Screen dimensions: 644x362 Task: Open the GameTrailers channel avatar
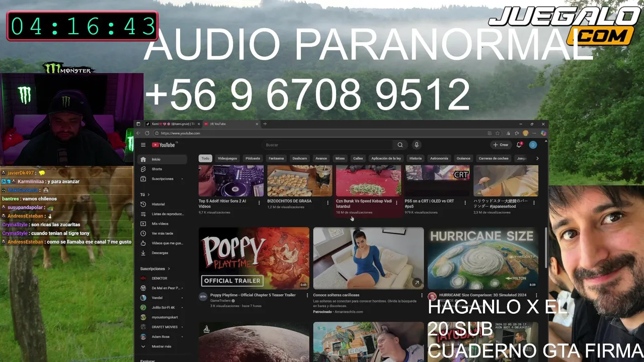click(x=203, y=297)
